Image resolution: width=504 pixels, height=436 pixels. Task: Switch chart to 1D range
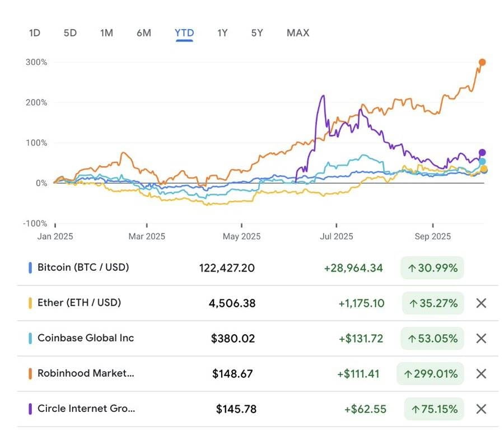tap(35, 33)
